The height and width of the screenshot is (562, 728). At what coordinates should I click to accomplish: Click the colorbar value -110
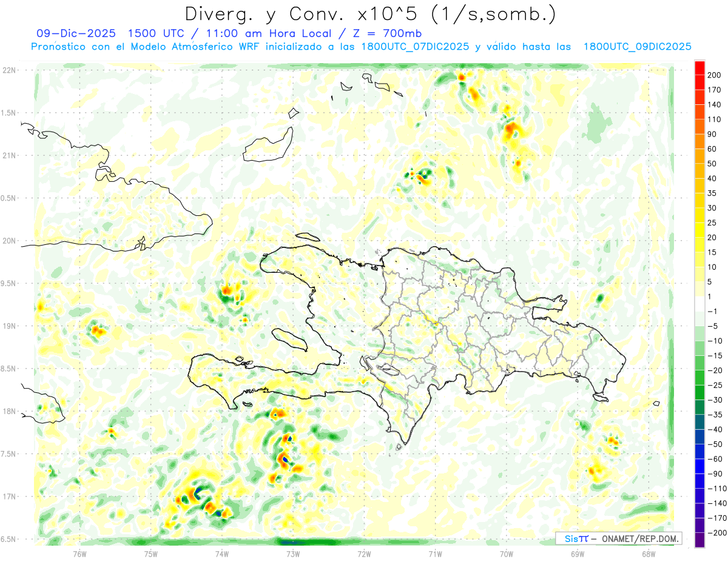coord(716,488)
